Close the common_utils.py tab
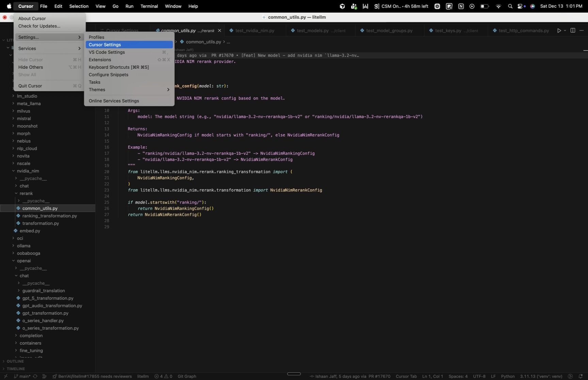Screen dimensions: 588x380 tap(219, 31)
